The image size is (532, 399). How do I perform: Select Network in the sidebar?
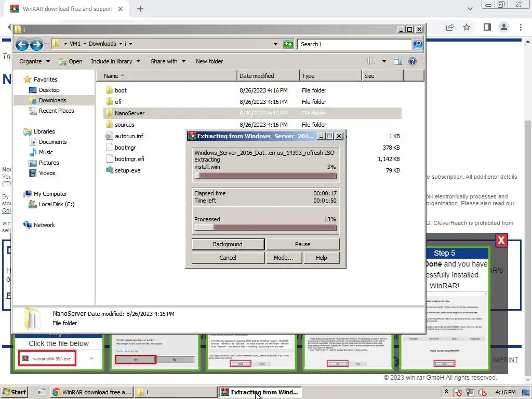coord(39,225)
